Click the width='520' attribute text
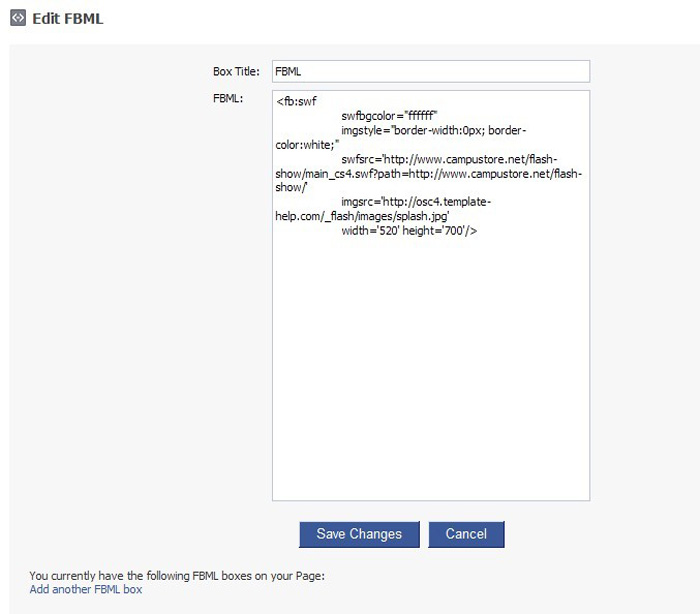The image size is (700, 614). click(x=370, y=230)
